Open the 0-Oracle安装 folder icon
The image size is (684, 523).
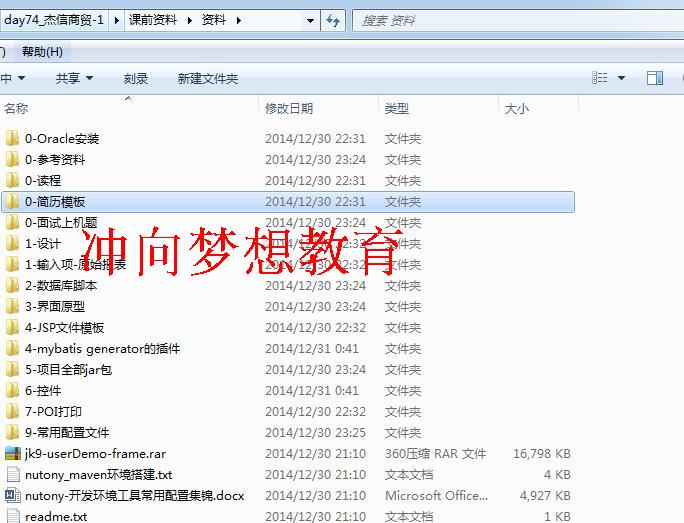pyautogui.click(x=13, y=139)
